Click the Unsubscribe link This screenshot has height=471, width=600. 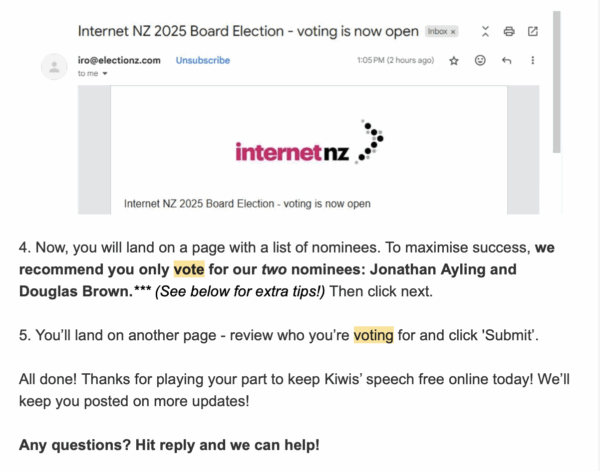(x=202, y=60)
